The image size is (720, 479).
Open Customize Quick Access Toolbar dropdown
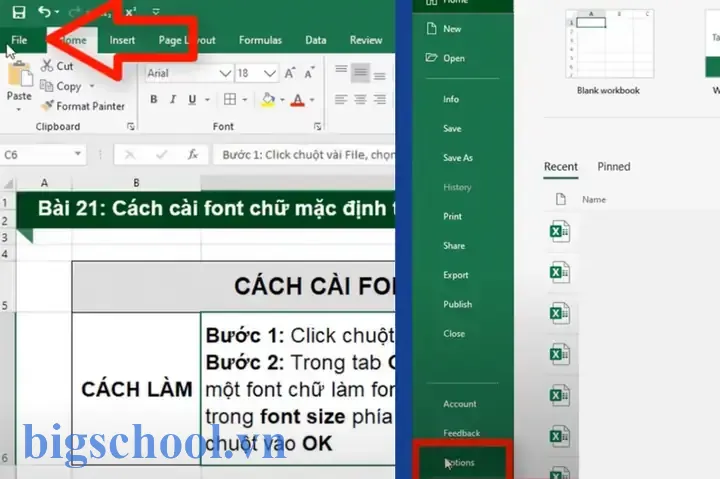(x=156, y=12)
